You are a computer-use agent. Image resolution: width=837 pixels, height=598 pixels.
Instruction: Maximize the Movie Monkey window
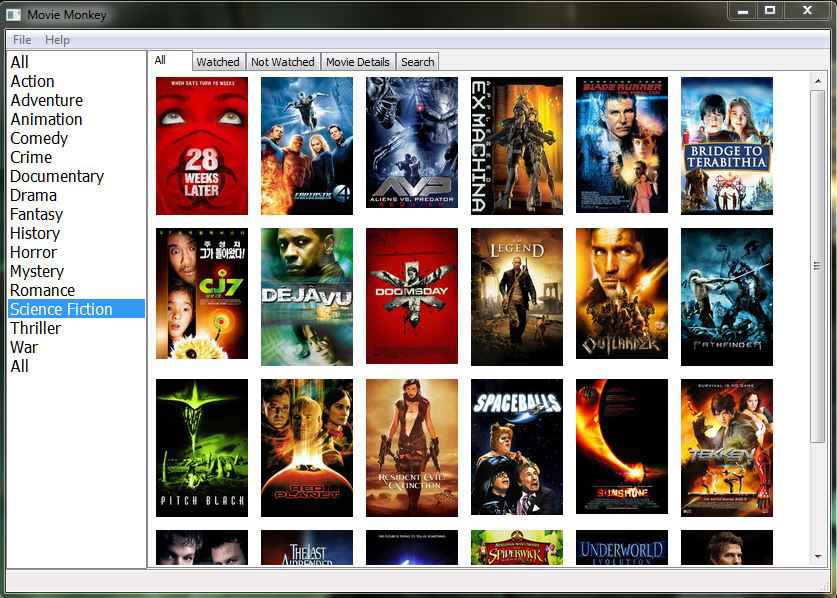770,11
